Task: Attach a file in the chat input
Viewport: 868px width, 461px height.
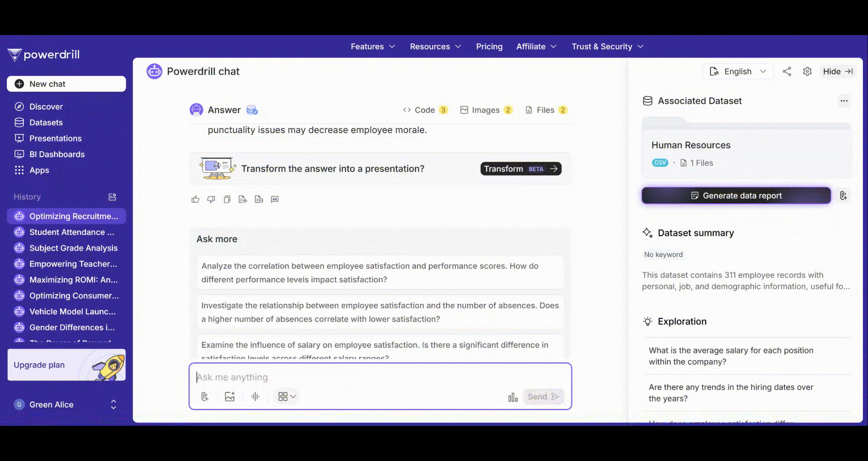Action: 205,397
